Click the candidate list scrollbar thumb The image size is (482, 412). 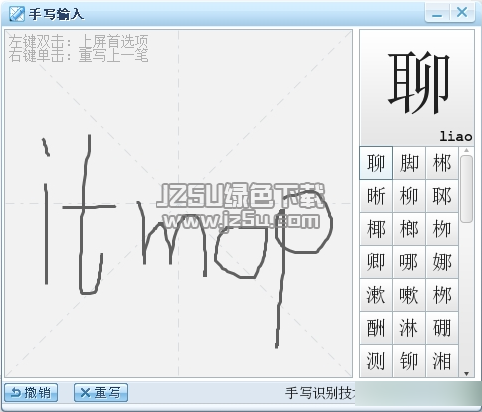click(x=466, y=189)
